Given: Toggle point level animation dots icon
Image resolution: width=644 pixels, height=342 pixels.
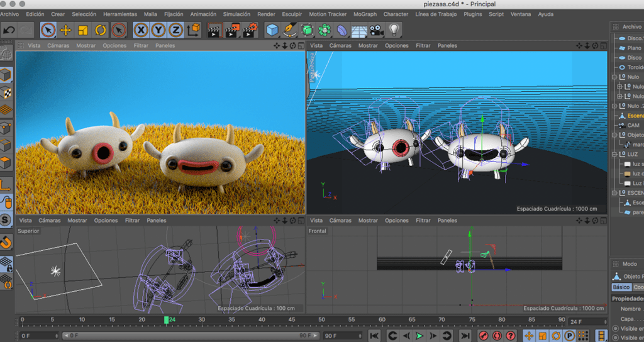Looking at the screenshot, I should tap(583, 336).
